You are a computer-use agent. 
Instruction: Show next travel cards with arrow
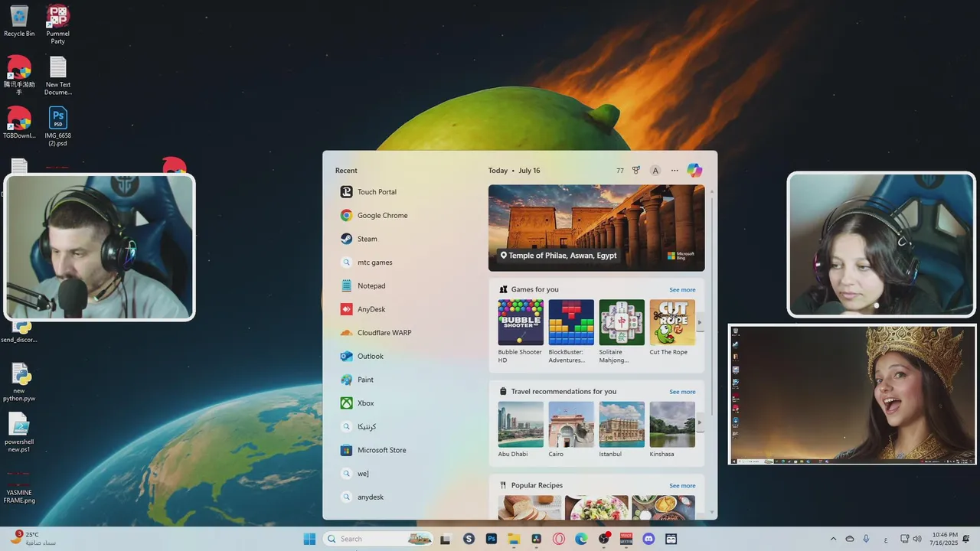click(x=699, y=422)
